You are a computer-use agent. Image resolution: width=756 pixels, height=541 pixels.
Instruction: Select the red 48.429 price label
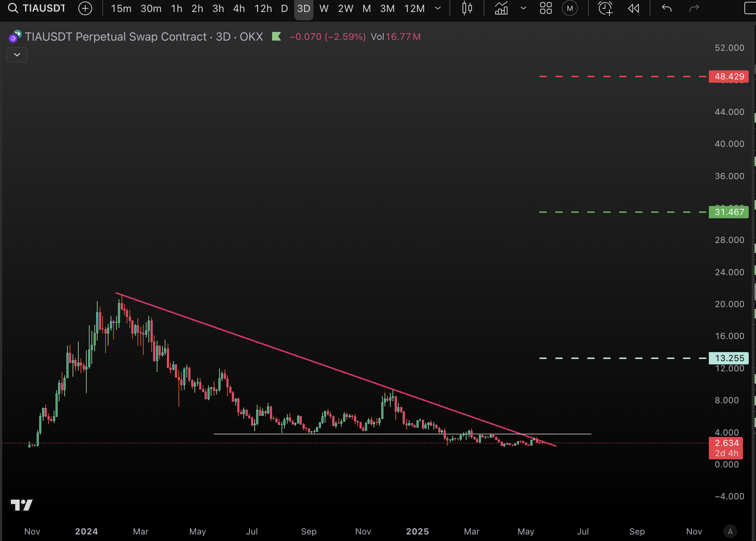click(x=729, y=77)
